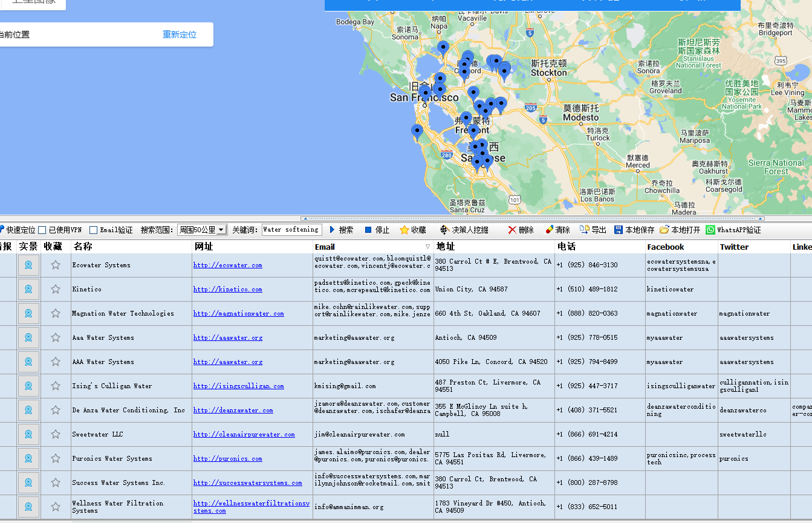Star the Magnation Water Technologies row
The width and height of the screenshot is (812, 523).
[56, 313]
